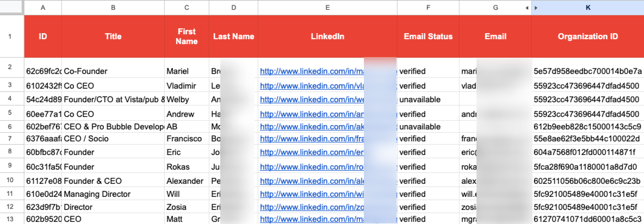Select row 6 header number
The height and width of the screenshot is (224, 644).
[x=12, y=126]
